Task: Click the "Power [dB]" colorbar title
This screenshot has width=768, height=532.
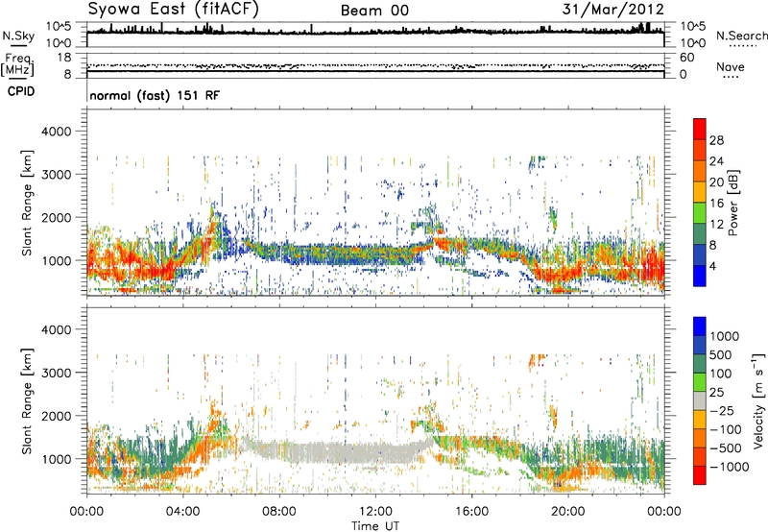Action: coord(733,203)
